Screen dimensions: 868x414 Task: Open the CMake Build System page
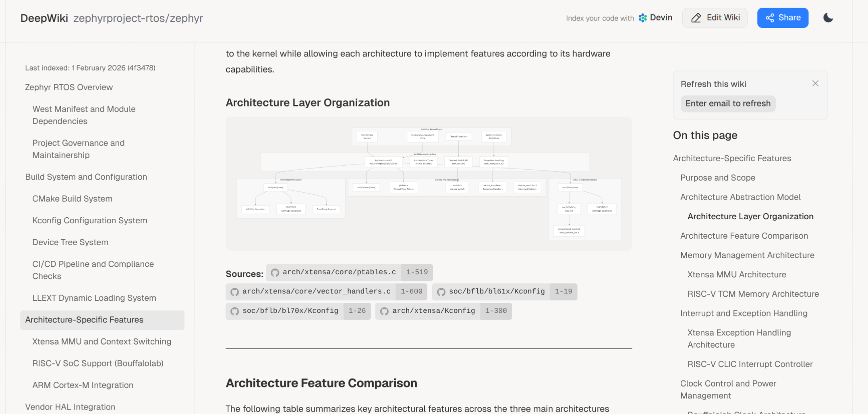pos(72,199)
